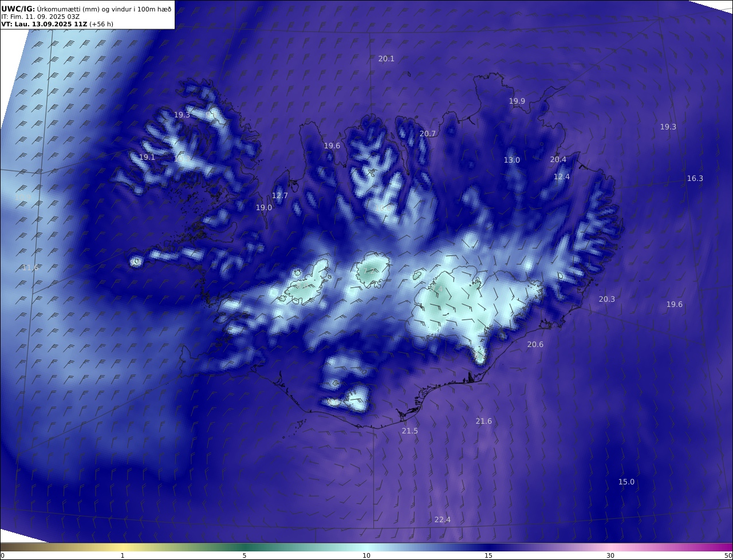Click the 10 tick on the color scale
The height and width of the screenshot is (560, 733).
(x=366, y=555)
